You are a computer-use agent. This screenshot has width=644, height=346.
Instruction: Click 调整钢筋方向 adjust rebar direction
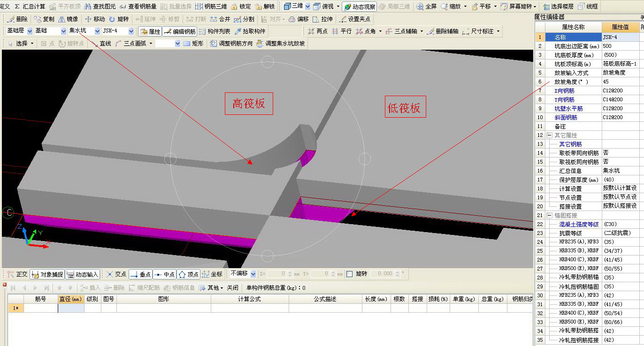click(232, 44)
